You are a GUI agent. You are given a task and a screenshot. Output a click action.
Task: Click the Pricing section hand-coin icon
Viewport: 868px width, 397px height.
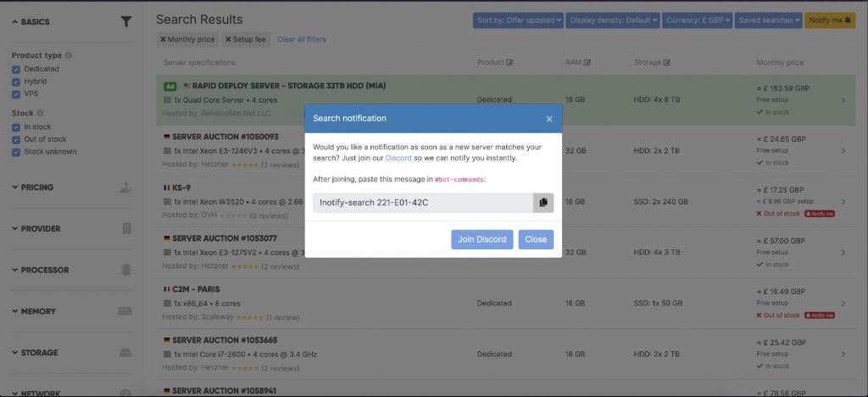(x=125, y=187)
